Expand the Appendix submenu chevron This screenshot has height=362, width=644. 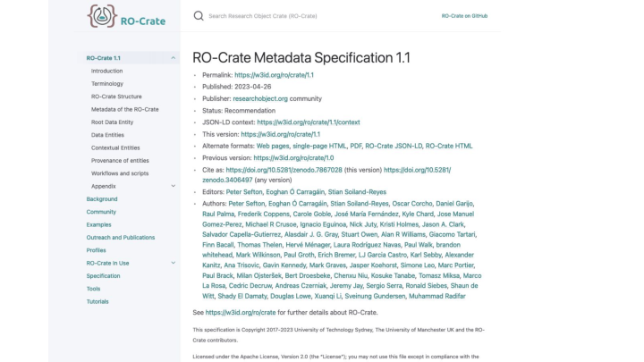click(x=174, y=186)
